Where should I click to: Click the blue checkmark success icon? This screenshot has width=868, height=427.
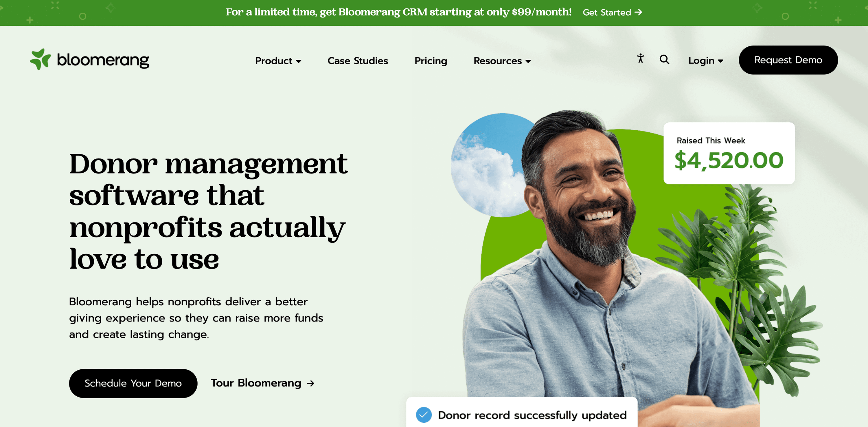pos(424,415)
